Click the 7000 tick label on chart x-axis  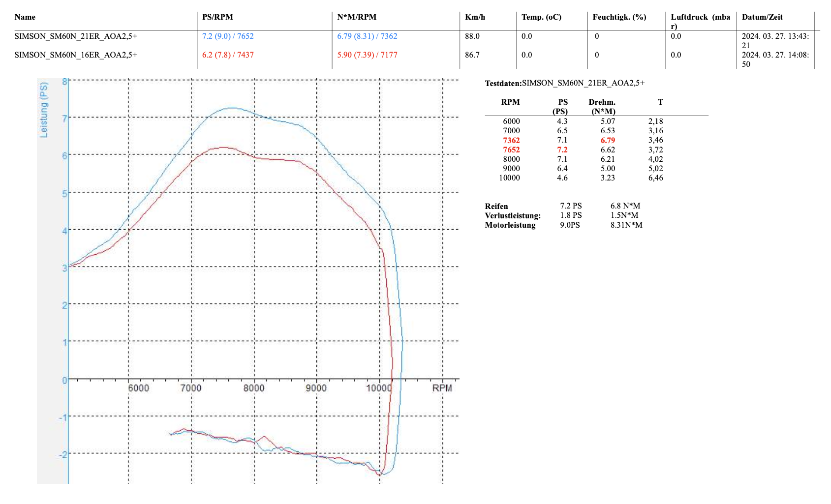(x=191, y=388)
